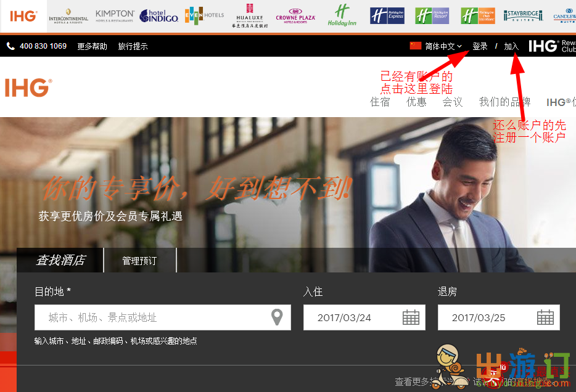Click the 目的地 destination input field
Viewport: 576px width, 392px height.
tap(163, 317)
